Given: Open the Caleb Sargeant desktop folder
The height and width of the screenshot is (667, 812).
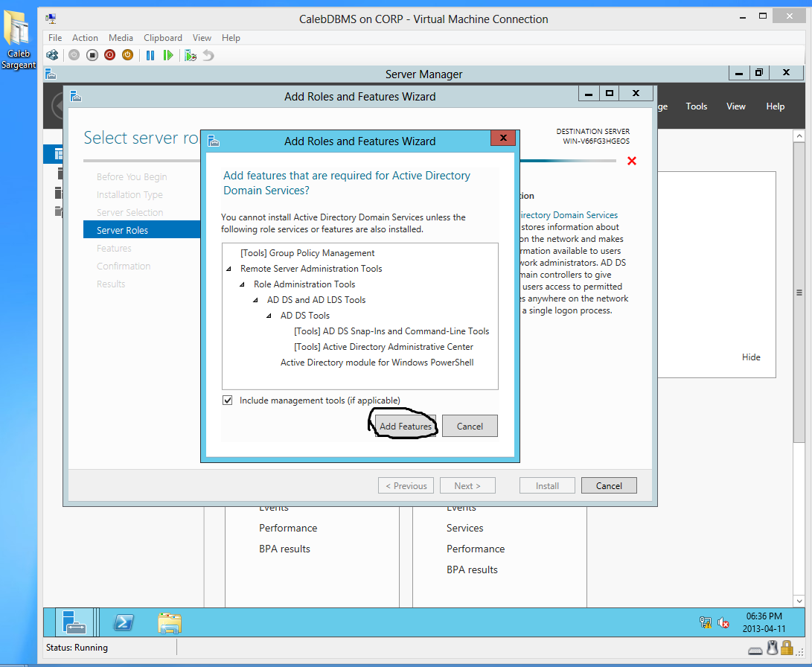Looking at the screenshot, I should point(18,40).
